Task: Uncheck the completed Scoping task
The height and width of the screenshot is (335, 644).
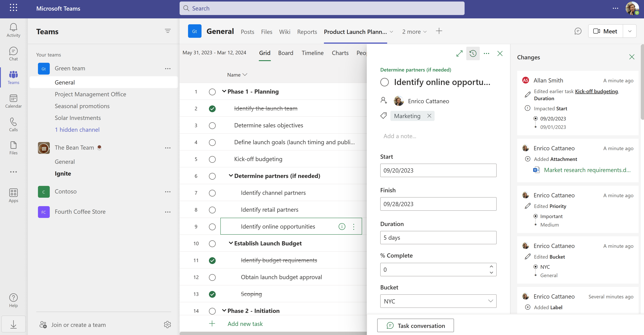Action: (212, 294)
